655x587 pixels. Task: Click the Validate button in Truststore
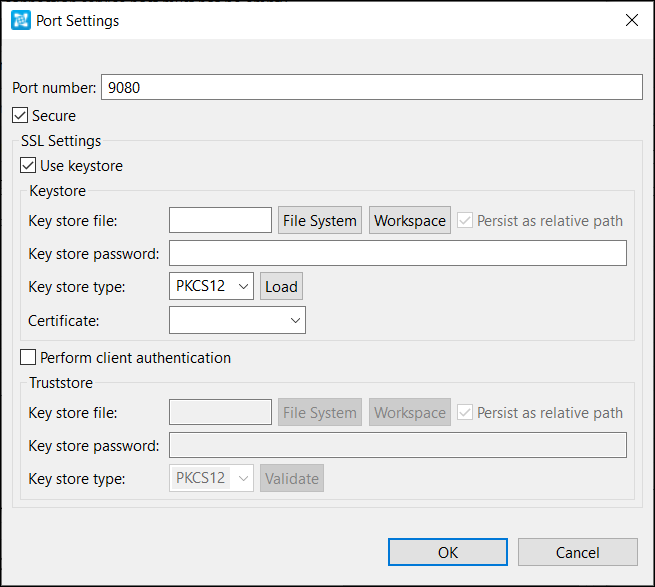(x=292, y=478)
